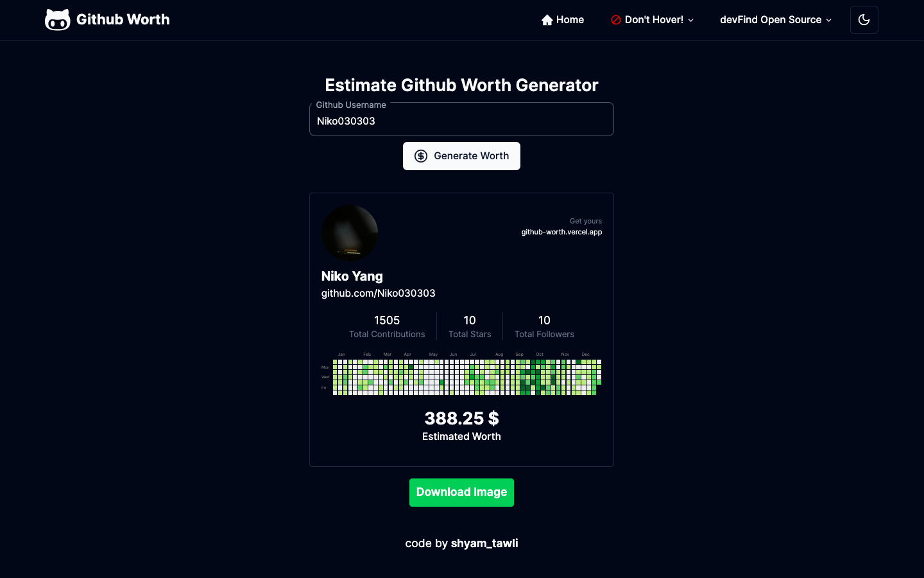Click the Estimate Github Worth Generator heading
The image size is (924, 578).
pyautogui.click(x=461, y=85)
